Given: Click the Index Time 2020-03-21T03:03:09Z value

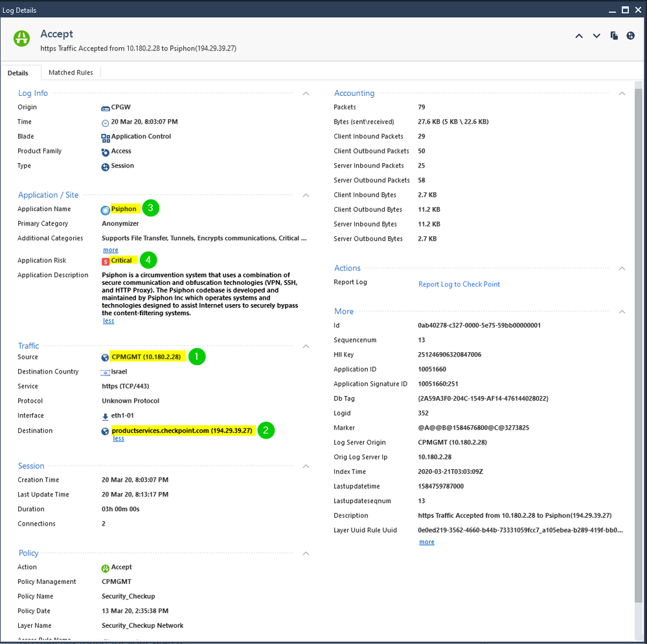Looking at the screenshot, I should point(450,471).
